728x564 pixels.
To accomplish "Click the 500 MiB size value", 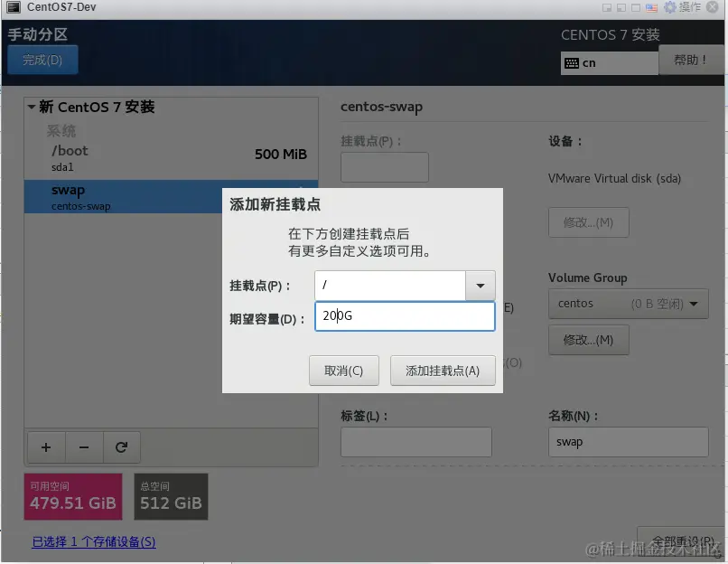I will point(281,155).
